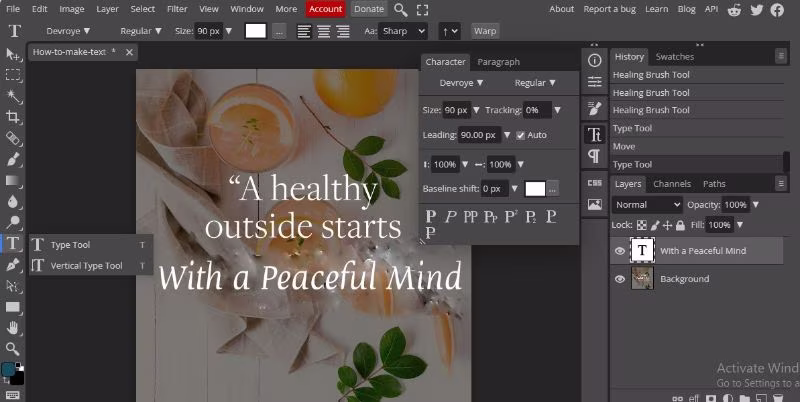
Task: Switch to the Channels tab
Action: point(672,184)
